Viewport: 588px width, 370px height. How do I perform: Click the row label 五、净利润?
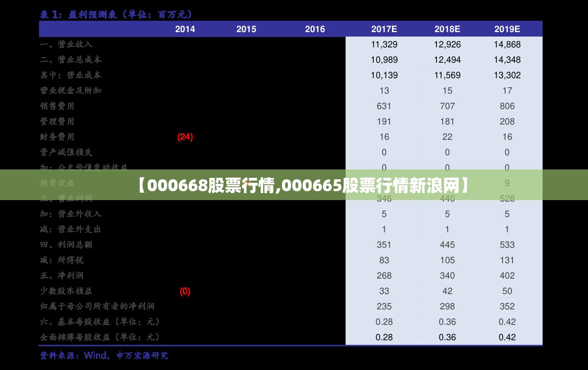[62, 275]
